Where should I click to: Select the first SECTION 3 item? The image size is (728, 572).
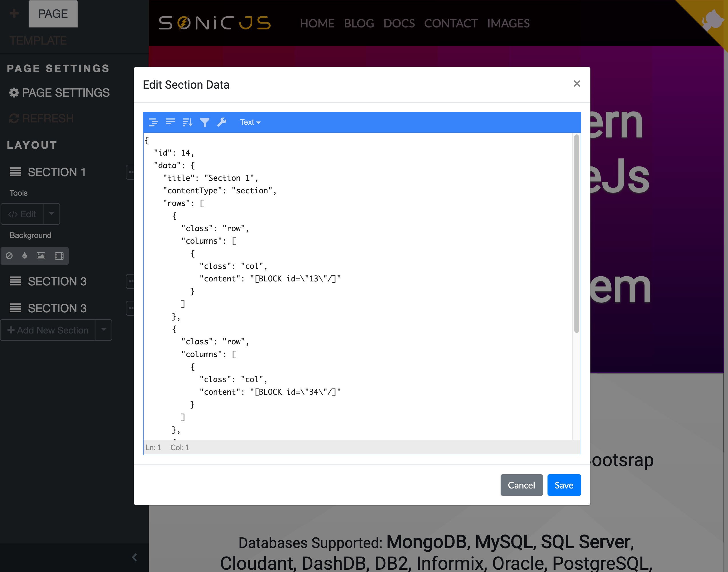[x=57, y=281]
